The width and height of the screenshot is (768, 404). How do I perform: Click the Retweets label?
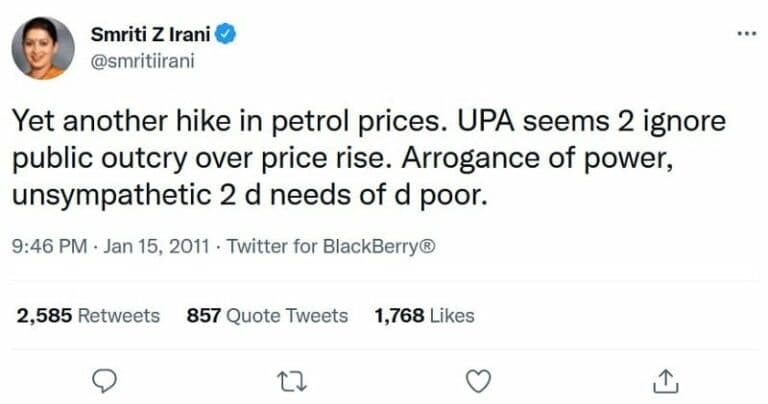119,316
